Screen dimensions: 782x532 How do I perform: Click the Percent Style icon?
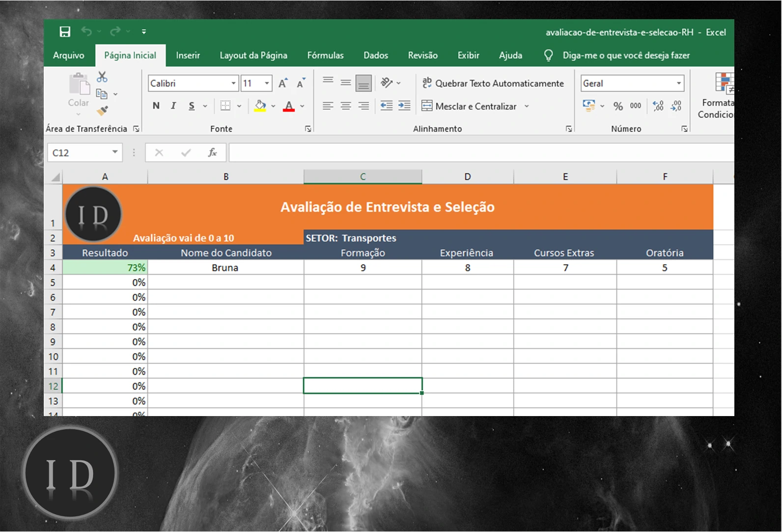[618, 106]
